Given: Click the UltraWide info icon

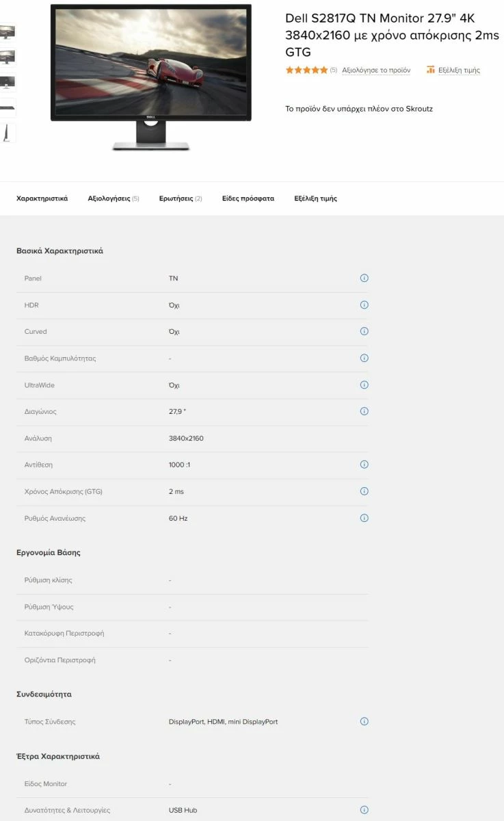Looking at the screenshot, I should click(364, 385).
